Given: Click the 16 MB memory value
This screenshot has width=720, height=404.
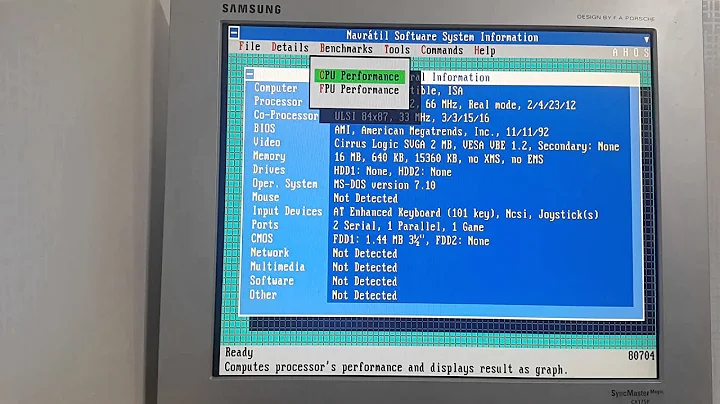Looking at the screenshot, I should pyautogui.click(x=439, y=159).
